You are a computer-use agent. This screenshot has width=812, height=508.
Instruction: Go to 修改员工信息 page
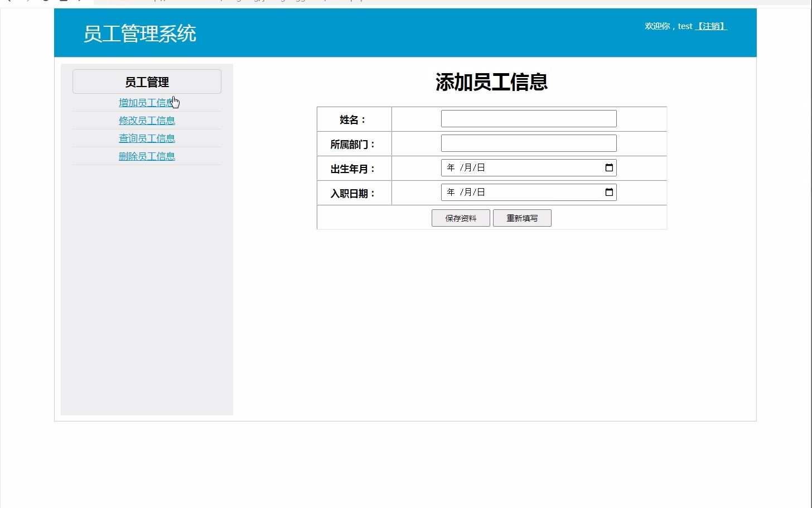[147, 121]
